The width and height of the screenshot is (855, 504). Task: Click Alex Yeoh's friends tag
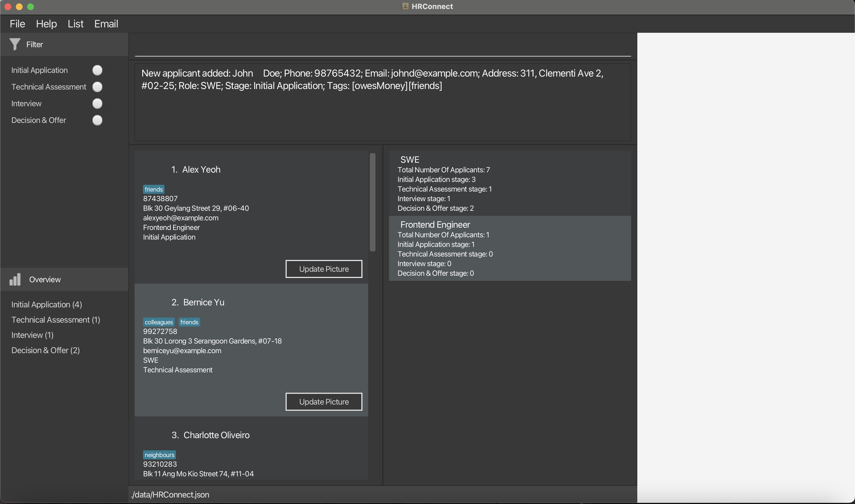click(154, 189)
